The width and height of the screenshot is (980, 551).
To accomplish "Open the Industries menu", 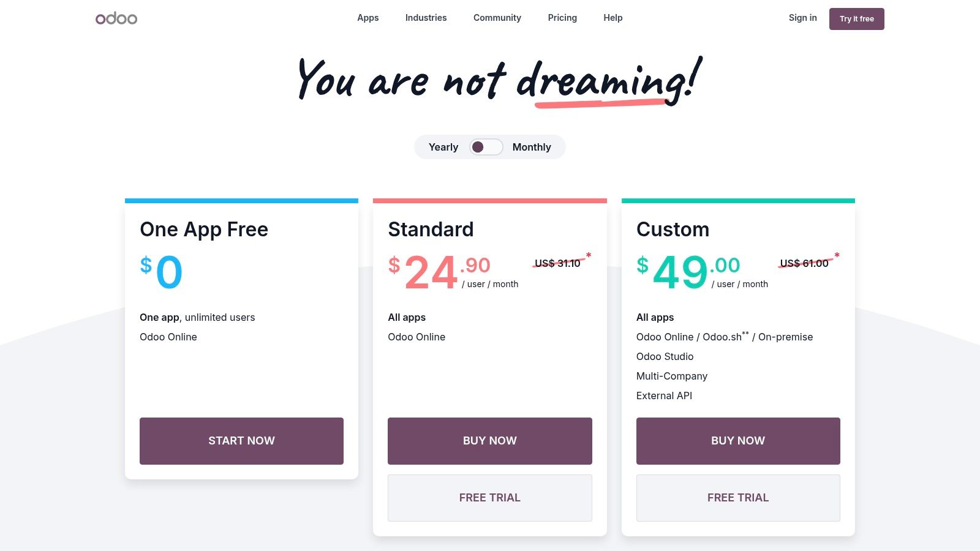I will click(x=426, y=18).
